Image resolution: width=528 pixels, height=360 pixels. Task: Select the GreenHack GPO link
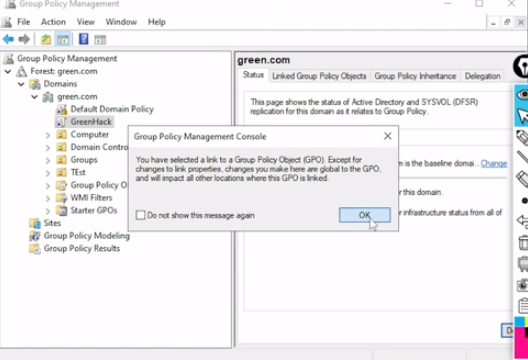91,122
